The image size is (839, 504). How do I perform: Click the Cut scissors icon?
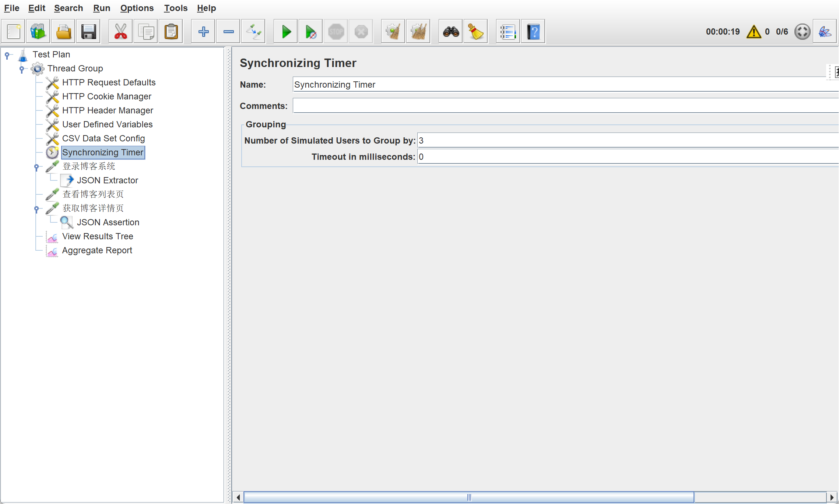click(120, 32)
